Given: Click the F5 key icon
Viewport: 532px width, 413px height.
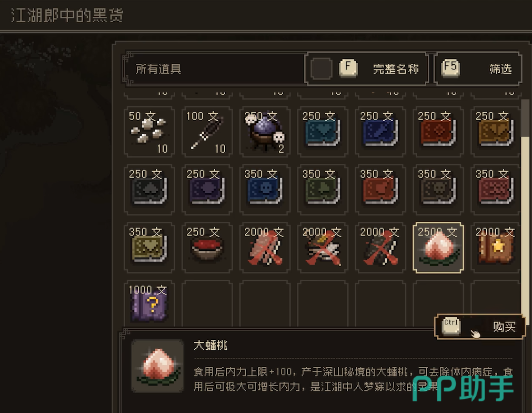Looking at the screenshot, I should (x=450, y=67).
